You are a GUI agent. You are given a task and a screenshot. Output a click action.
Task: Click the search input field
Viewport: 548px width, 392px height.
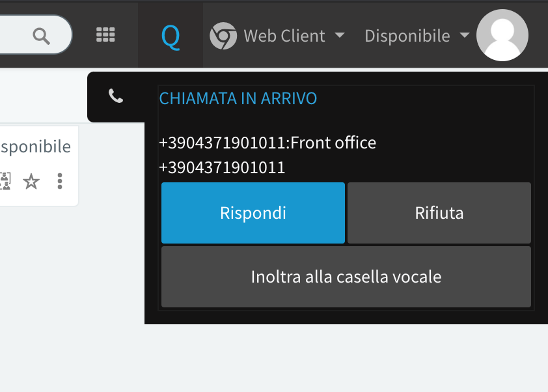pyautogui.click(x=20, y=35)
